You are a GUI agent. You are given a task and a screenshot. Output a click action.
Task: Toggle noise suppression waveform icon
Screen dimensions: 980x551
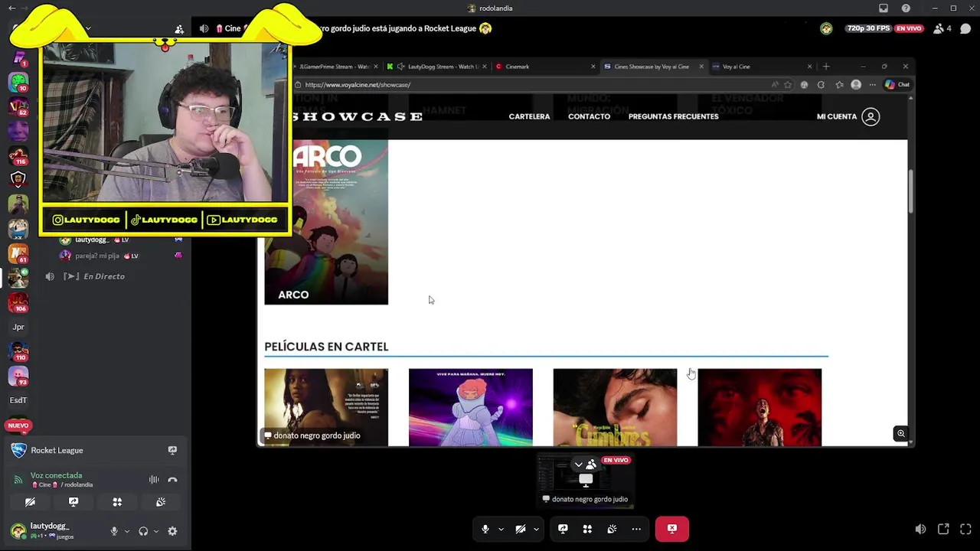click(x=154, y=480)
